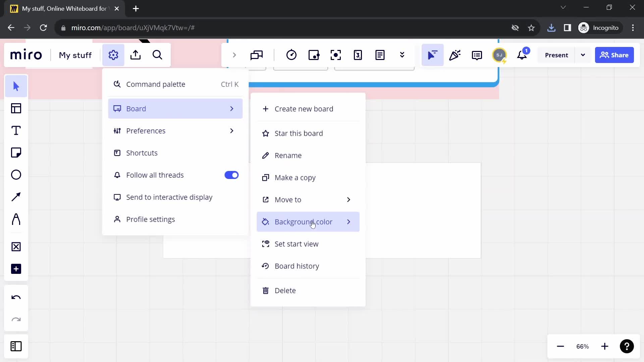Select the Text tool
644x362 pixels.
(16, 130)
